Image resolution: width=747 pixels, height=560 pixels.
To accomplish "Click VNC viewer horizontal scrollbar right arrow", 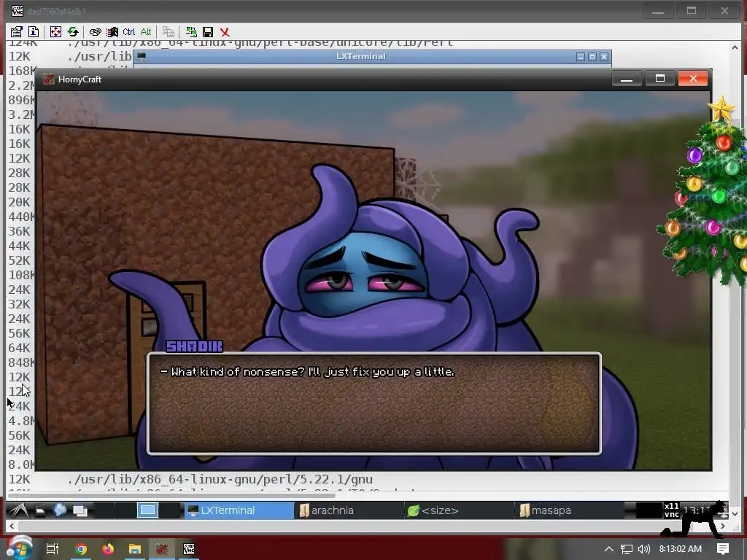I will 723,526.
